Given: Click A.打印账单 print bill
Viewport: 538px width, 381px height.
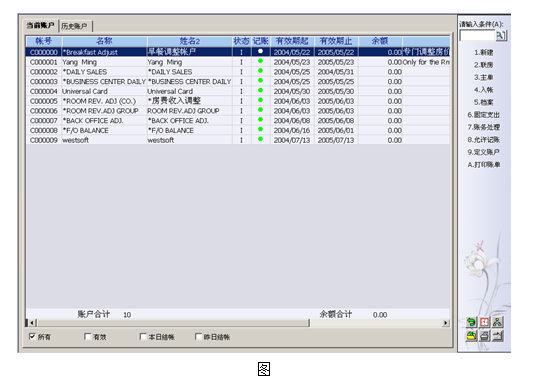Looking at the screenshot, I should point(483,165).
